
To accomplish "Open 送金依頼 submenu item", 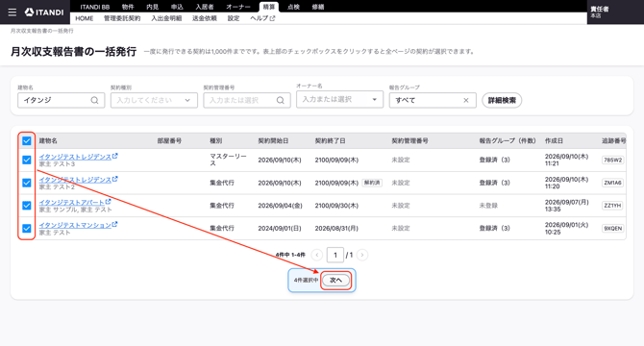I will click(205, 18).
